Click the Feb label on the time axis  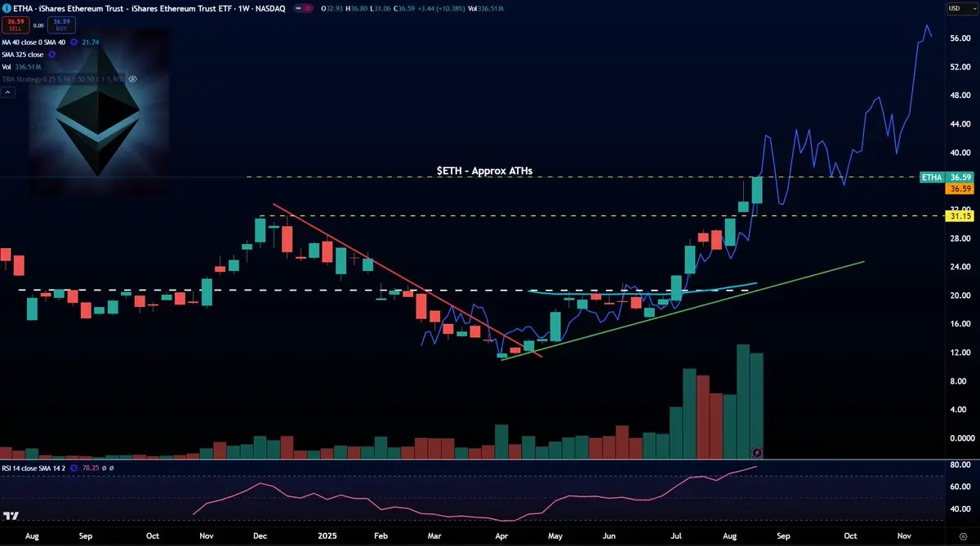(379, 535)
